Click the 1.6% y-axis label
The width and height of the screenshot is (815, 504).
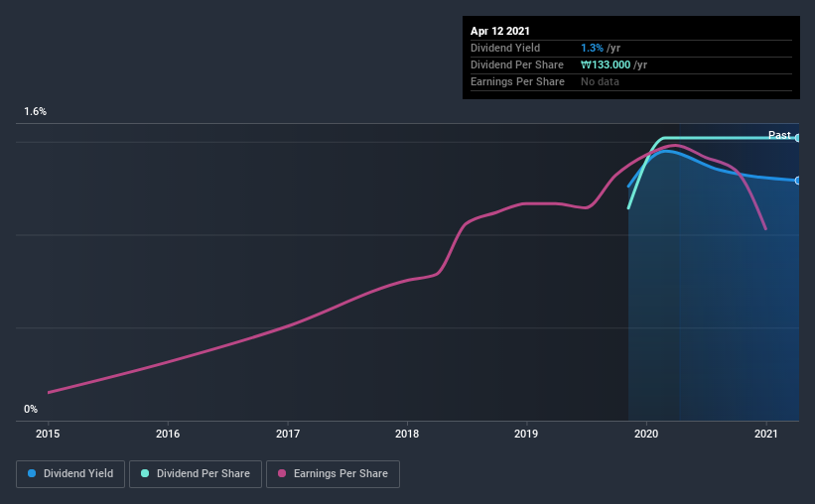[36, 112]
